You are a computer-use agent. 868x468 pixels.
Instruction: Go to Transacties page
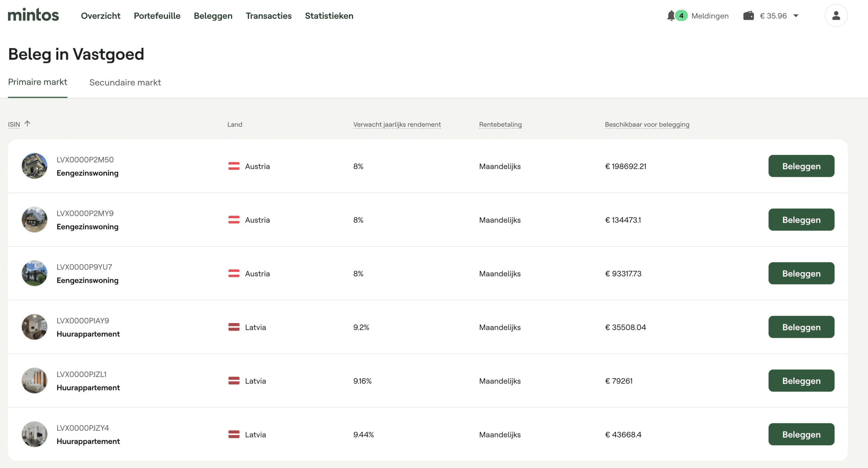(x=269, y=16)
